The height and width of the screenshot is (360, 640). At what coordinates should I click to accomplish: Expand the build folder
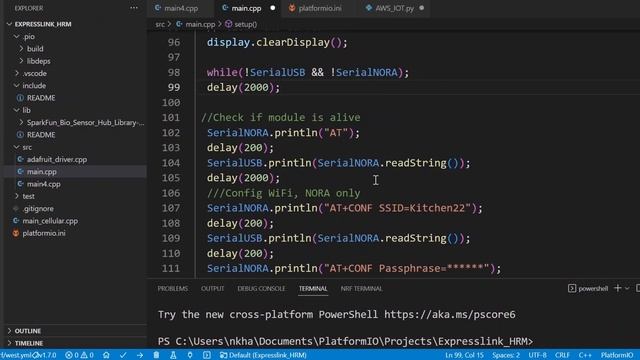pos(21,49)
